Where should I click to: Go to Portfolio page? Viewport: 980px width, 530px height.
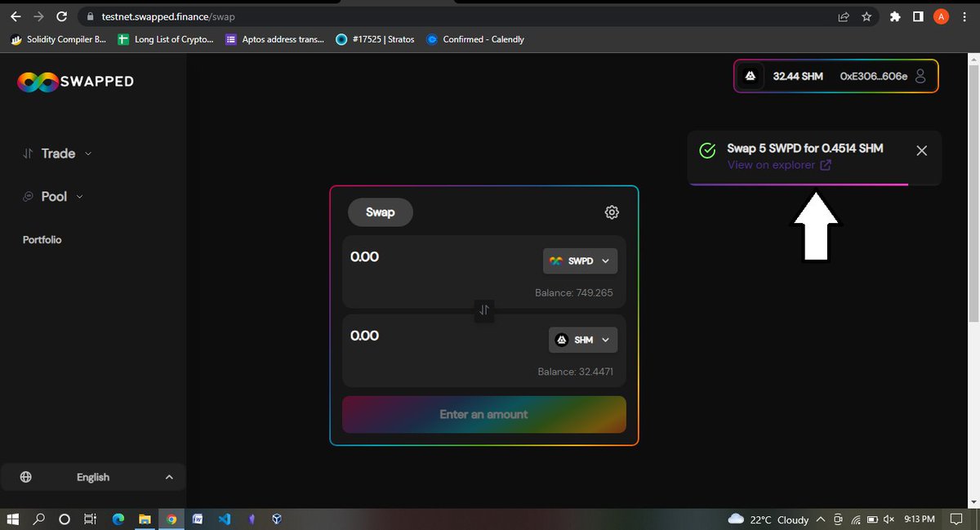[42, 240]
